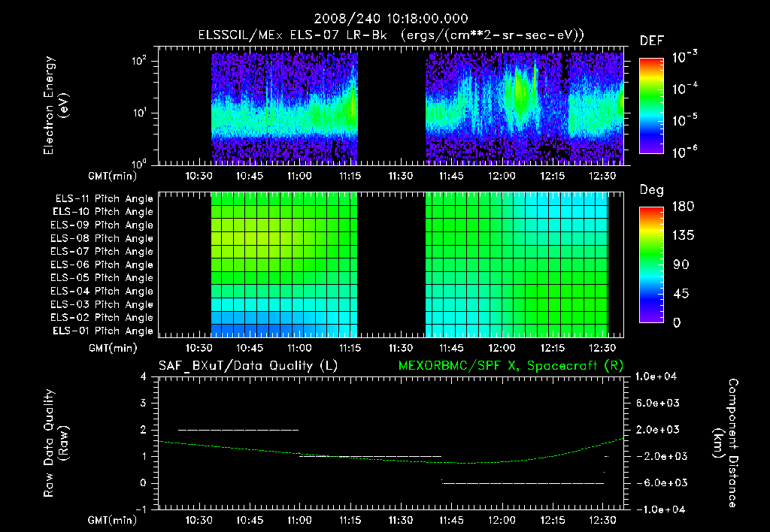The image size is (770, 532).
Task: Click the timestamp 2008/240 10:18:00.000 title
Action: click(x=391, y=19)
